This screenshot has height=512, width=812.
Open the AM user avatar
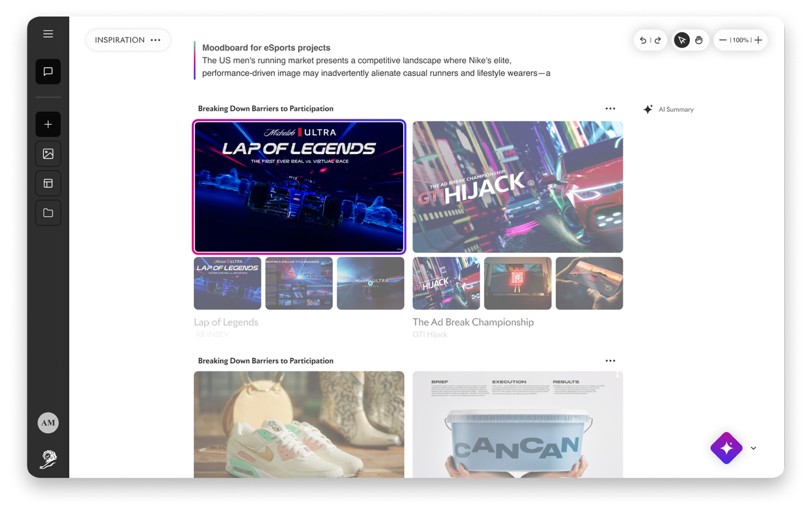[x=48, y=423]
